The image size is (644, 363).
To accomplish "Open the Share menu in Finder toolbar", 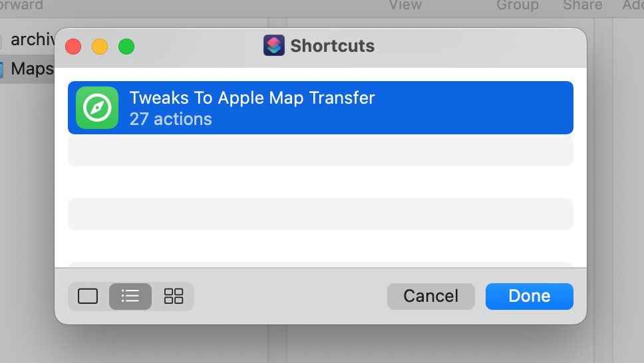I will click(582, 5).
